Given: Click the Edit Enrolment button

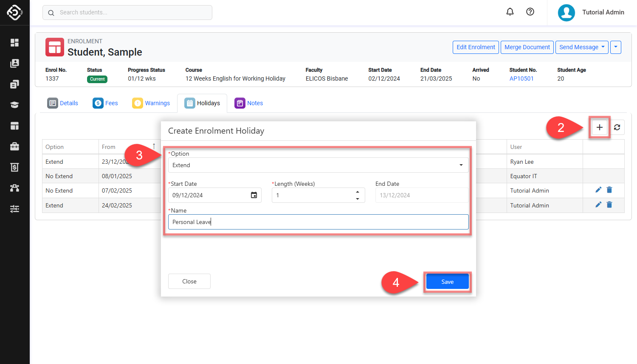Looking at the screenshot, I should (x=476, y=47).
